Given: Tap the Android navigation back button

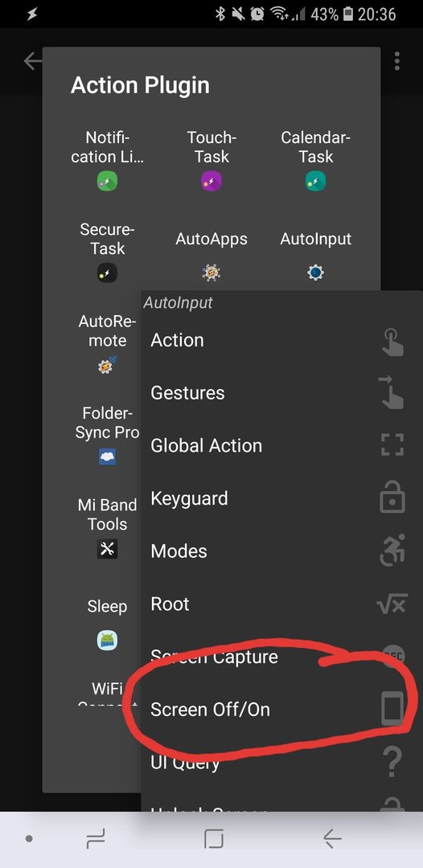Looking at the screenshot, I should click(331, 840).
